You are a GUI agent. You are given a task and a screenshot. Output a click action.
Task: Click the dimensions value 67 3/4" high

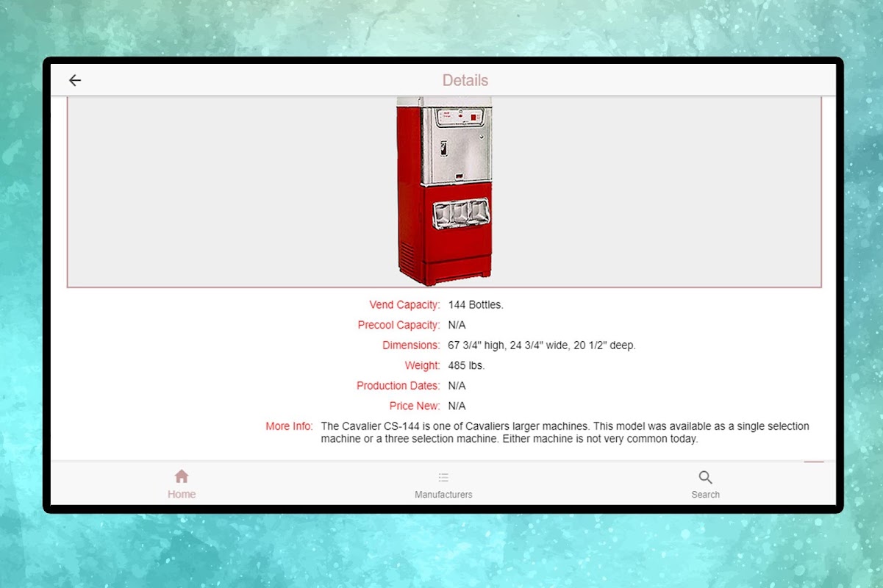pyautogui.click(x=542, y=345)
